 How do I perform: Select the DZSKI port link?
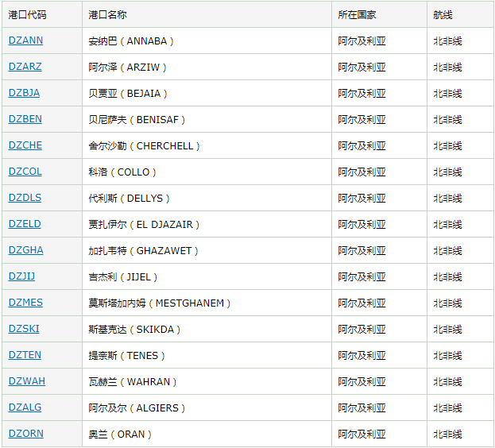point(24,329)
